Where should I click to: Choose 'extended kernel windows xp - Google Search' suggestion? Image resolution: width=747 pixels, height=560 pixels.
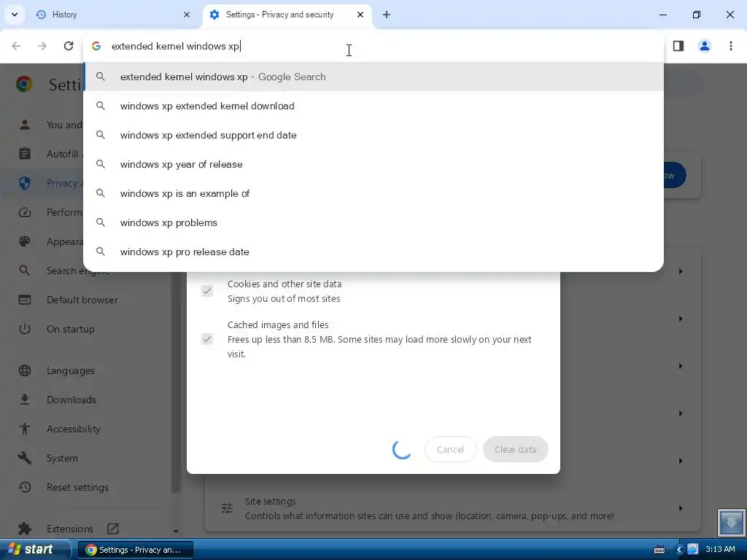[x=373, y=77]
